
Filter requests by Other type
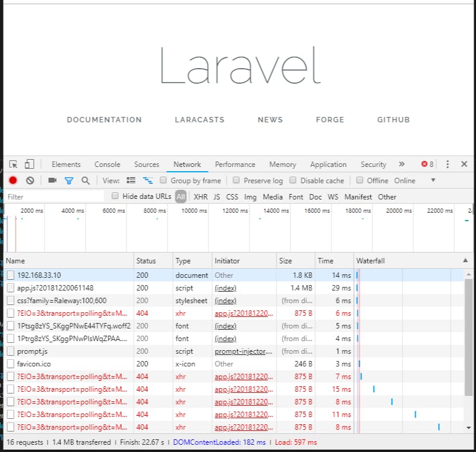click(x=387, y=197)
